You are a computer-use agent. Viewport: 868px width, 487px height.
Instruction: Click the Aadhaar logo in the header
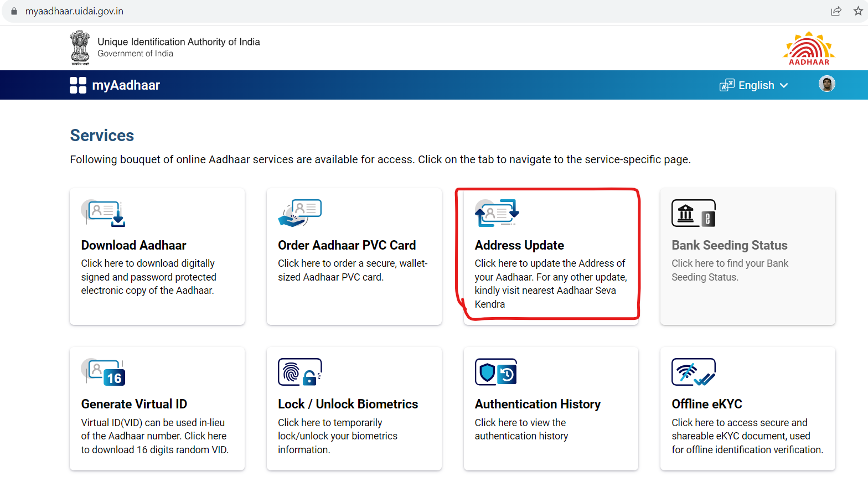(x=809, y=48)
